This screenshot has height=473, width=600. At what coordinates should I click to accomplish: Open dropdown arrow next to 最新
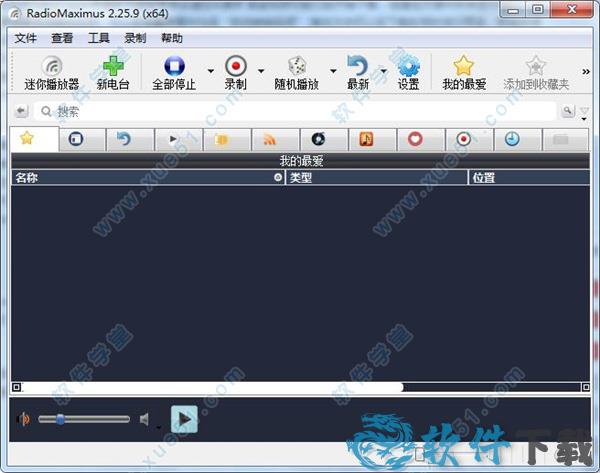point(383,71)
